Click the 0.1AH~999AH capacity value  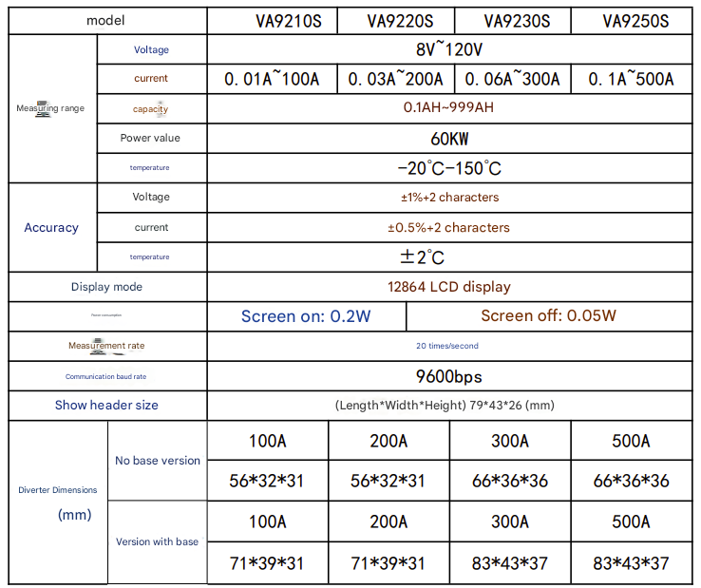click(448, 107)
